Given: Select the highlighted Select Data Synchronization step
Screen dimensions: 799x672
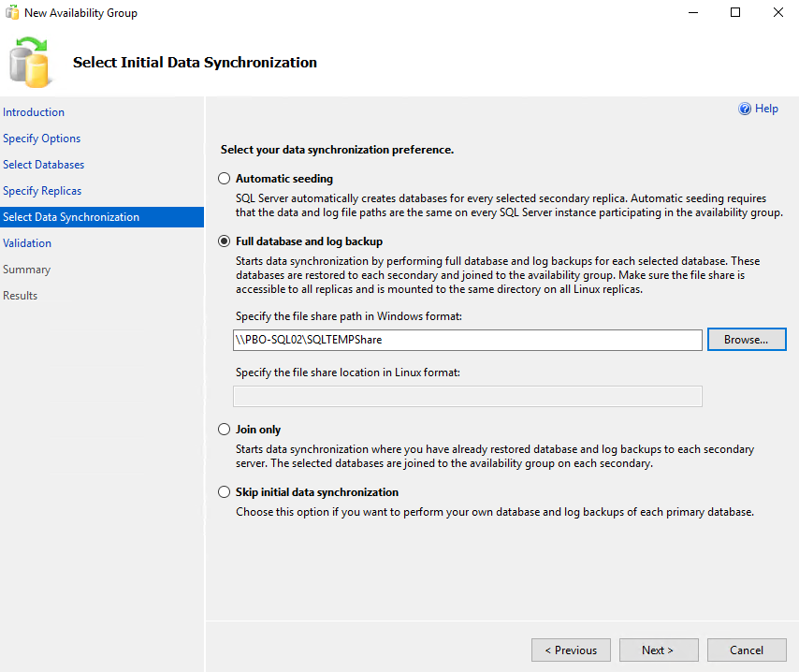Looking at the screenshot, I should [71, 217].
